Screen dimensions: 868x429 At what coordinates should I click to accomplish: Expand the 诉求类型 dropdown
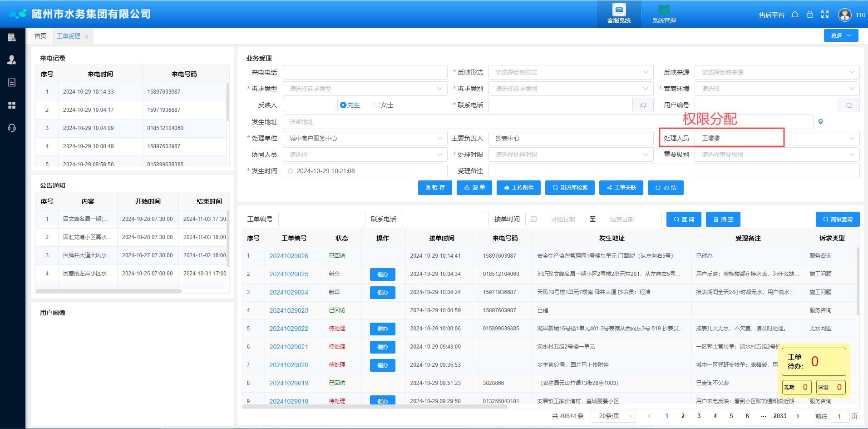click(x=365, y=89)
